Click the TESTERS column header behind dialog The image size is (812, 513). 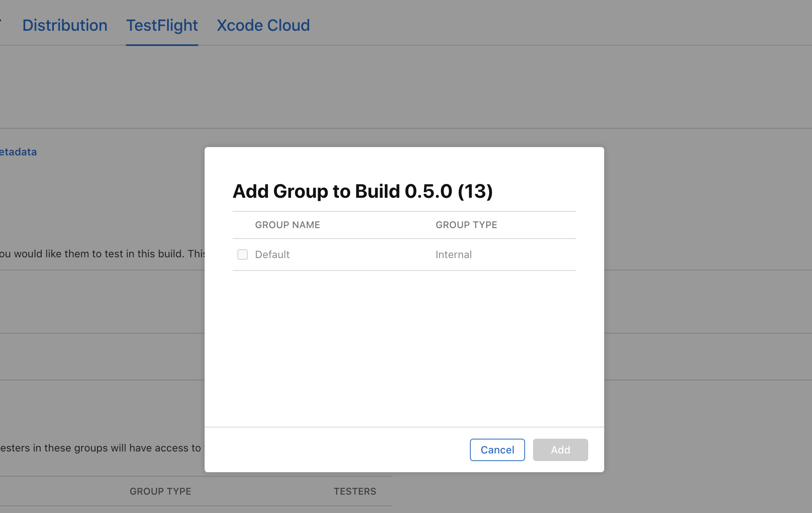click(355, 491)
